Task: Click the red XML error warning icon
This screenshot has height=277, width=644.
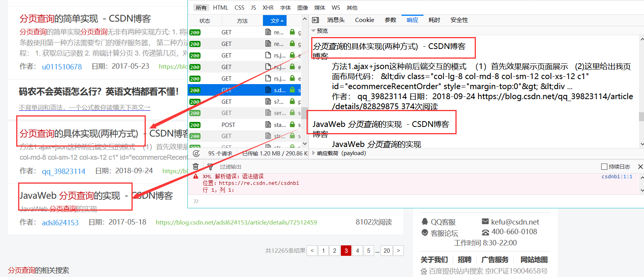Action: 196,176
